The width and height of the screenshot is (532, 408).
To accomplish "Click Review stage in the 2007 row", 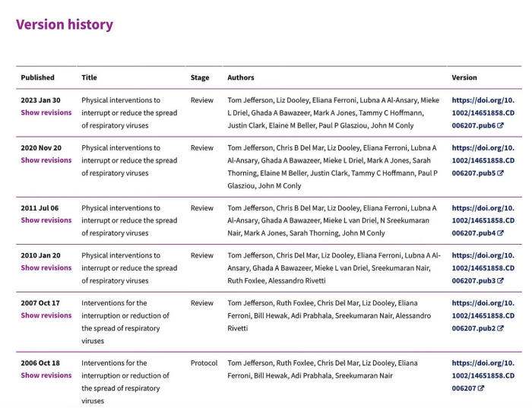I will pos(202,303).
